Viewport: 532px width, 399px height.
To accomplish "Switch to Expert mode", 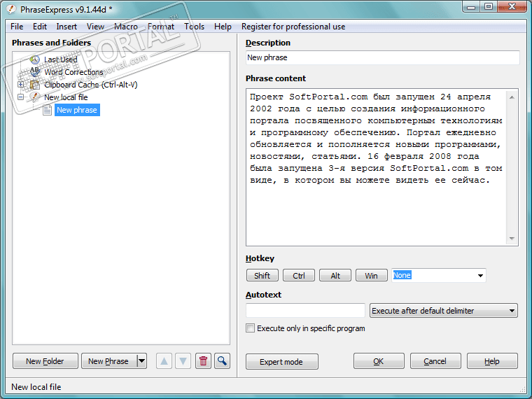I will [281, 362].
